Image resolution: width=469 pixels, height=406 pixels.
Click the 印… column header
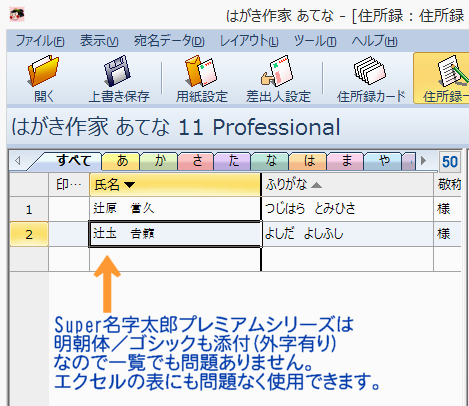click(x=69, y=184)
